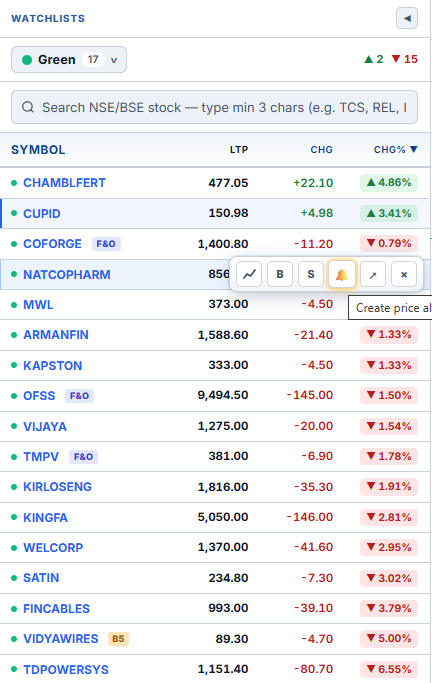The image size is (432, 683).
Task: Open MWL stock link
Action: click(x=38, y=304)
